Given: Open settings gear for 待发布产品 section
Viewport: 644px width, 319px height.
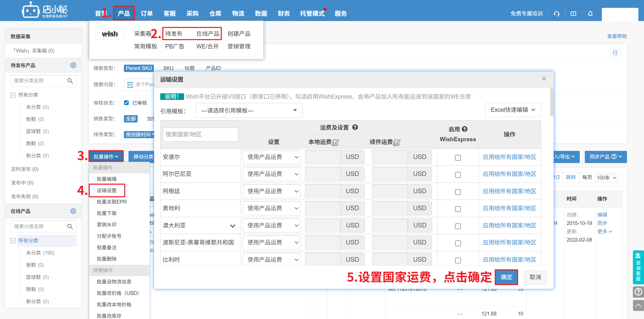Looking at the screenshot, I should (x=73, y=65).
